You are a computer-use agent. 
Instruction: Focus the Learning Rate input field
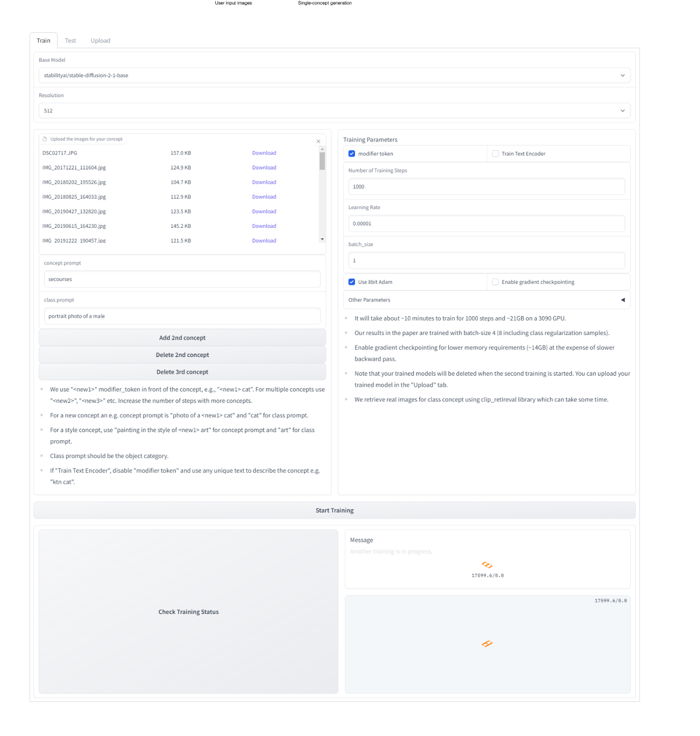click(486, 223)
